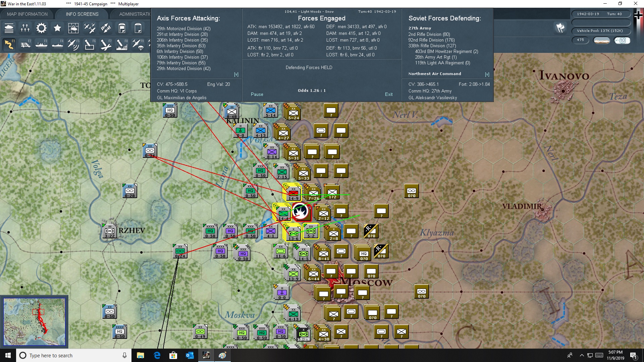Screen dimensions: 644x362
Task: Select the 0-49 unit counter
Action: 200,331
